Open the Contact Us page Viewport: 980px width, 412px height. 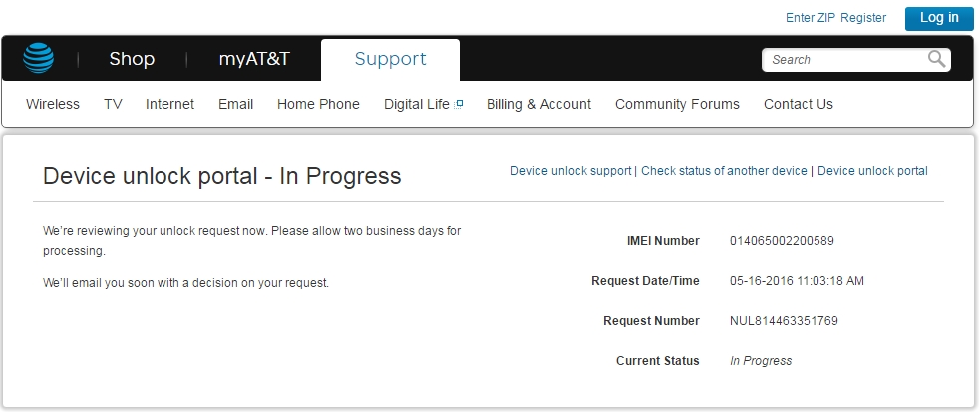[x=798, y=104]
